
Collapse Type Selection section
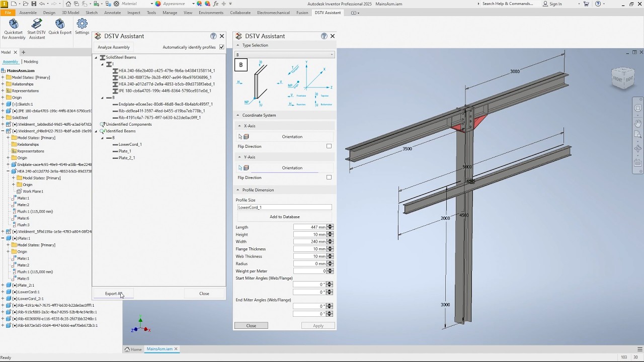238,45
